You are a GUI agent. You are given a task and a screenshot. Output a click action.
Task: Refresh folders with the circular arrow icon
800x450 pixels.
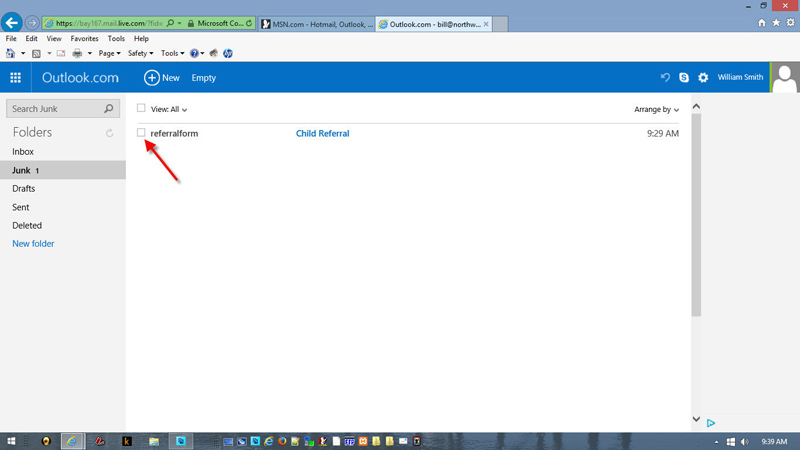[x=109, y=133]
